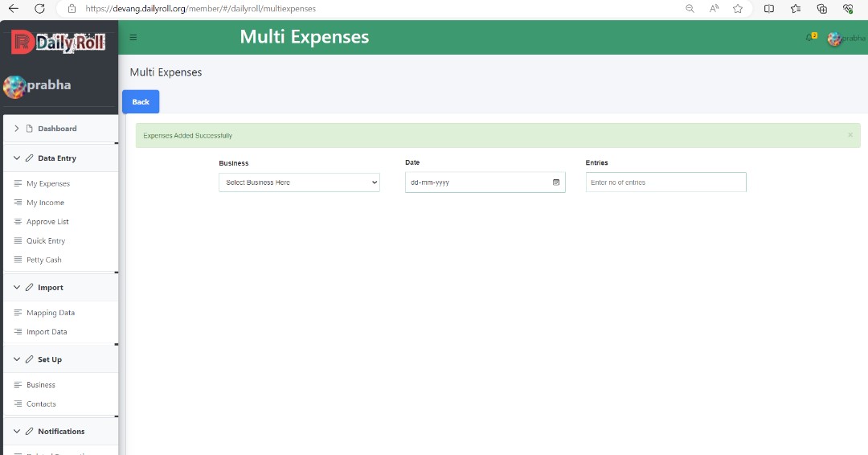
Task: Open Contacts under Set Up
Action: [41, 404]
